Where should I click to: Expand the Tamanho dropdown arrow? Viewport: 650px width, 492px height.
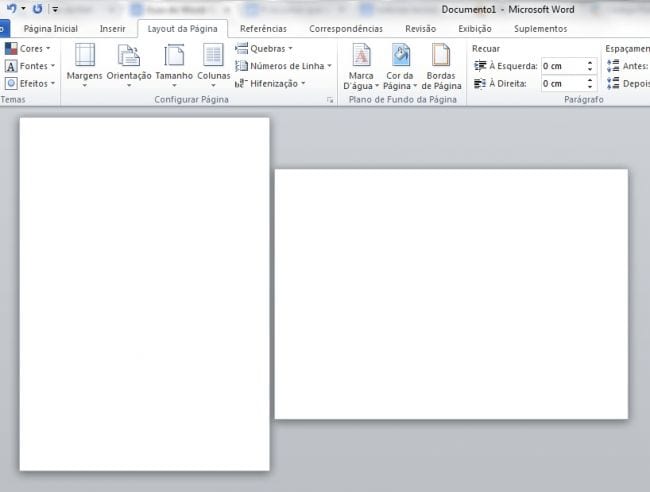[x=174, y=85]
